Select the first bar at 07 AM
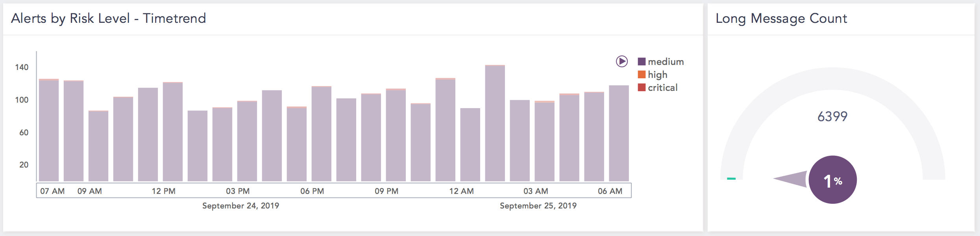 pyautogui.click(x=49, y=130)
